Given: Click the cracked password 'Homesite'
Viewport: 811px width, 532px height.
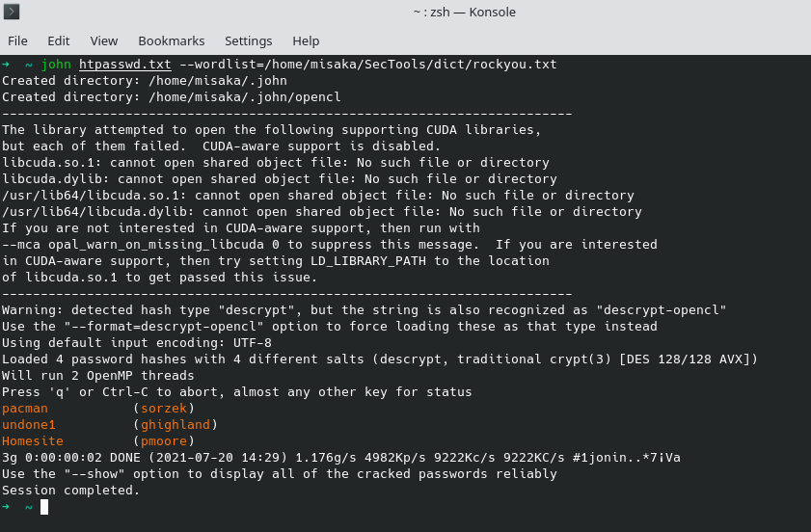Looking at the screenshot, I should tap(33, 441).
